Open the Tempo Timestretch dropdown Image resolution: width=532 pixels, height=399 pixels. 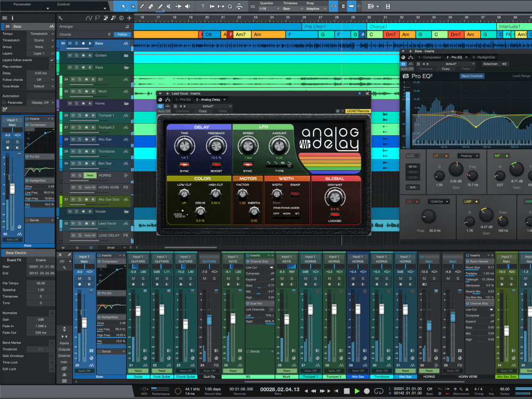coord(41,34)
